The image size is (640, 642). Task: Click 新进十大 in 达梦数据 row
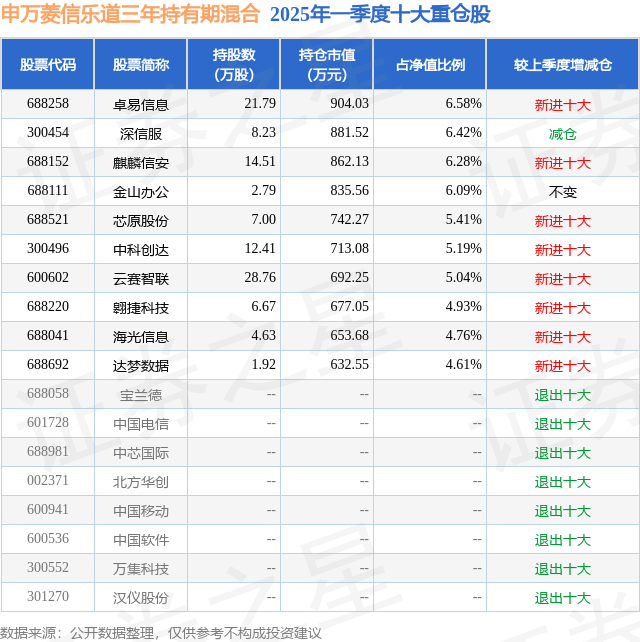[x=563, y=366]
